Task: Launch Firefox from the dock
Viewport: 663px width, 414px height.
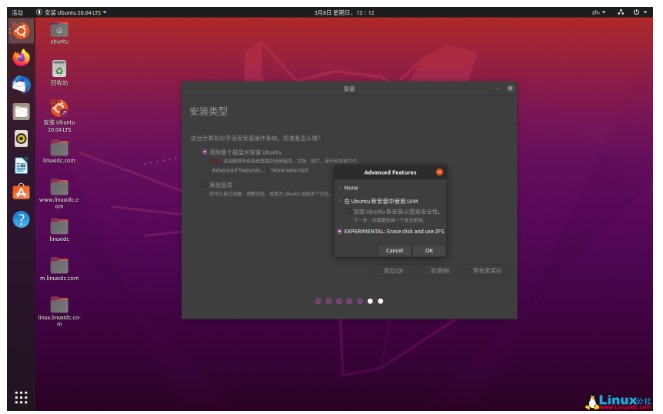Action: (21, 58)
